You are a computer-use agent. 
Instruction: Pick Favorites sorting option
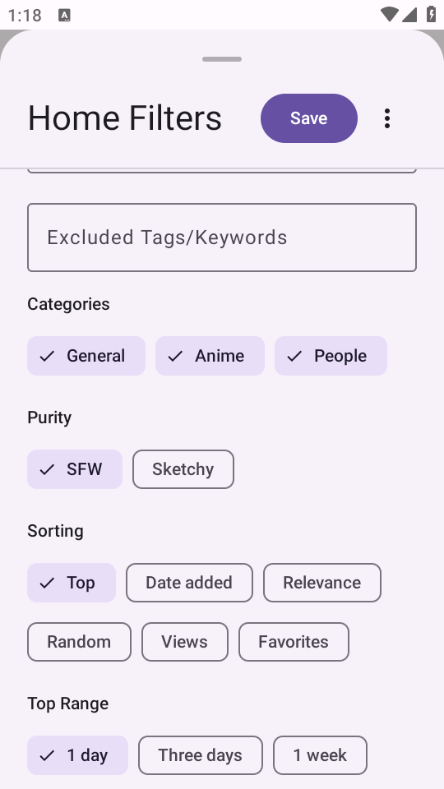point(293,642)
